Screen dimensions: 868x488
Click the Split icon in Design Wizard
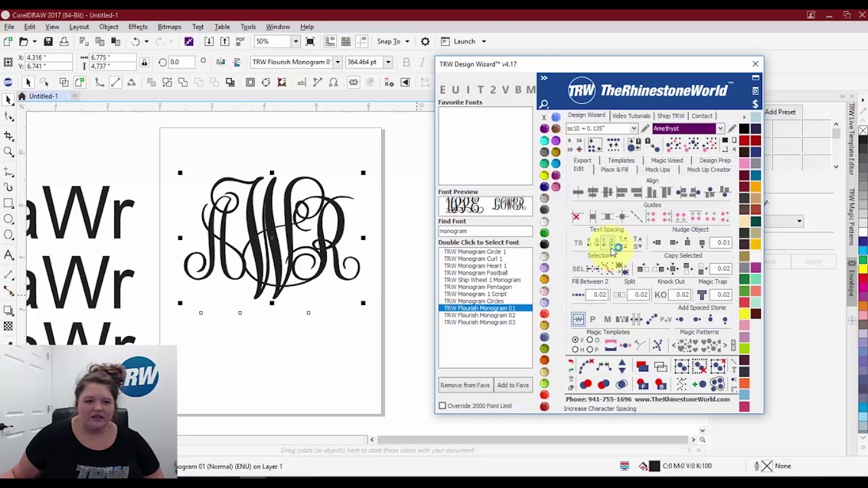[x=620, y=295]
